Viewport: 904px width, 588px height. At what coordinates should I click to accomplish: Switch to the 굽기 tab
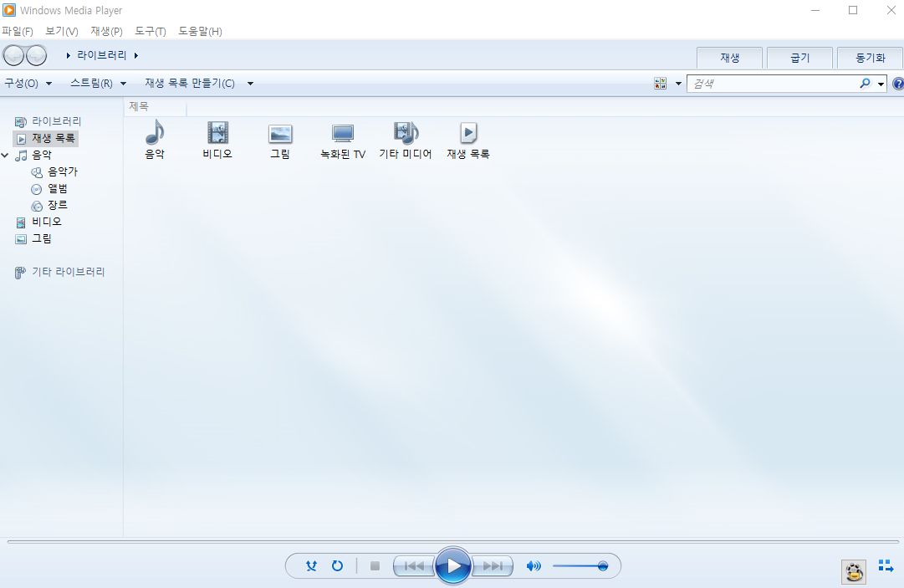coord(799,58)
